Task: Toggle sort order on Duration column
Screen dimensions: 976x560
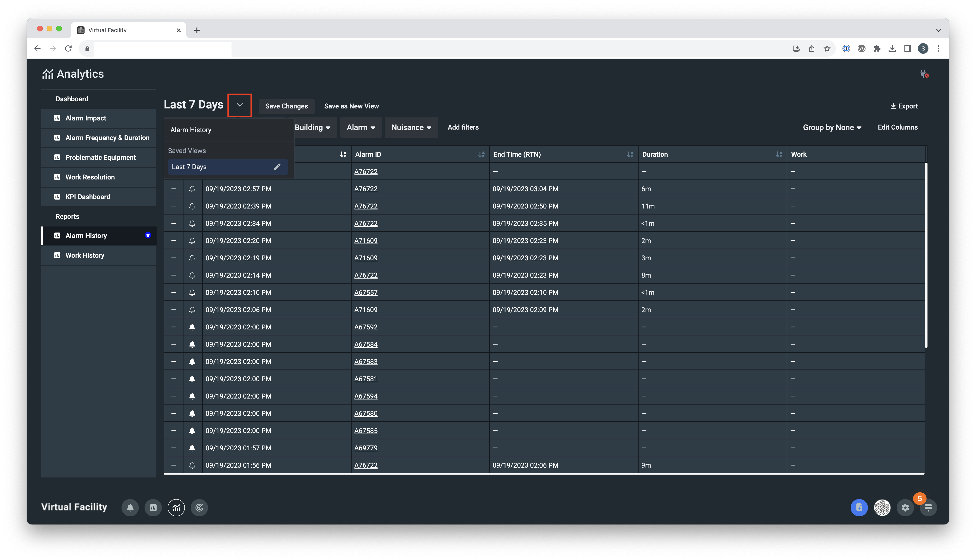Action: 779,154
